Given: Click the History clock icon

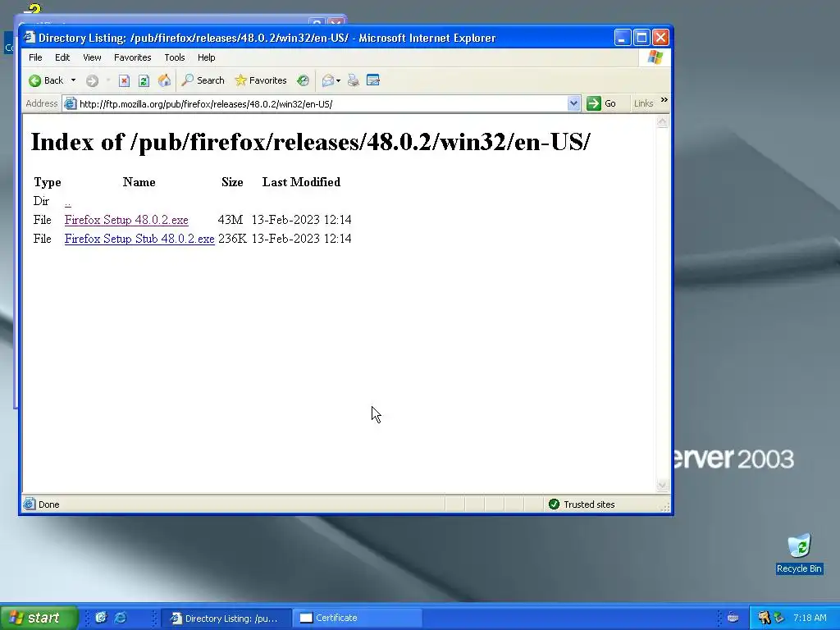Looking at the screenshot, I should pyautogui.click(x=304, y=80).
